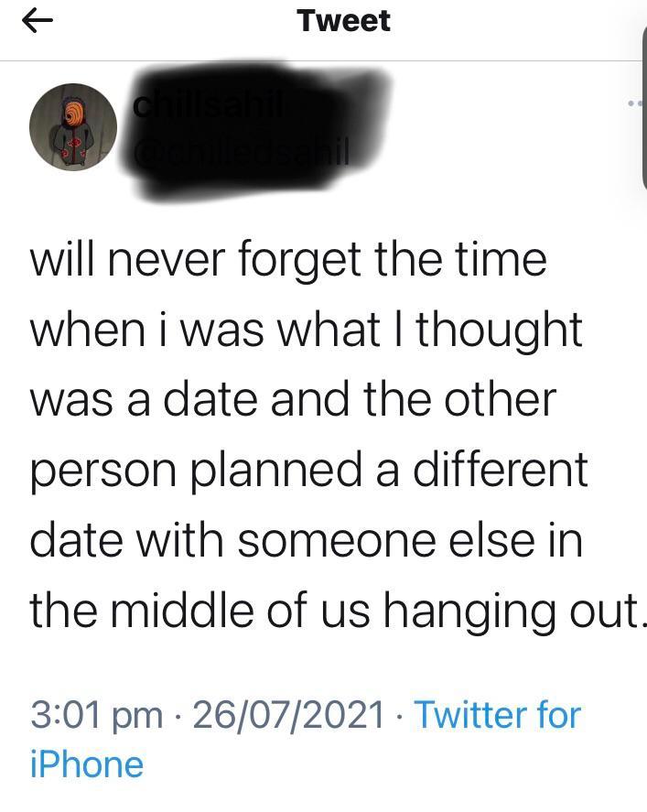
Task: Click the line "when i was what I thought"
Action: click(x=306, y=330)
